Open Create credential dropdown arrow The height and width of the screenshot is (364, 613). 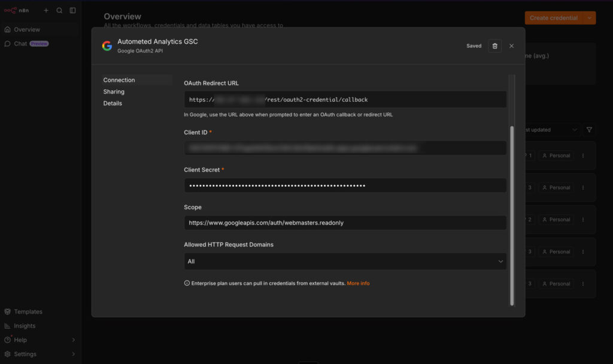pyautogui.click(x=590, y=17)
